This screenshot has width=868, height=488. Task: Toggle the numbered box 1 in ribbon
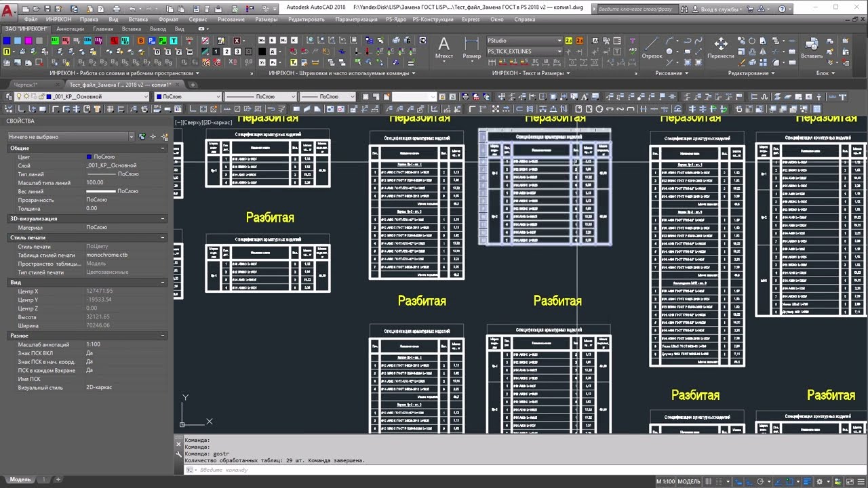click(x=216, y=52)
